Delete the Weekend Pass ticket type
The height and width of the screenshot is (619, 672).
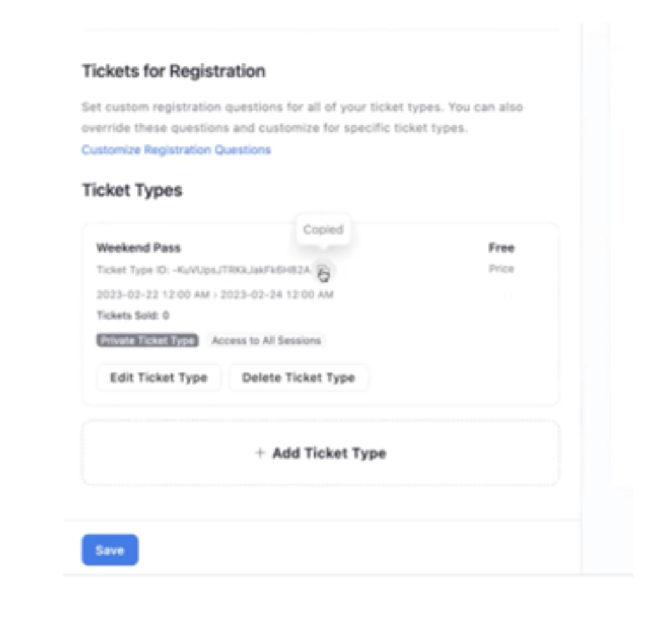[x=299, y=377]
